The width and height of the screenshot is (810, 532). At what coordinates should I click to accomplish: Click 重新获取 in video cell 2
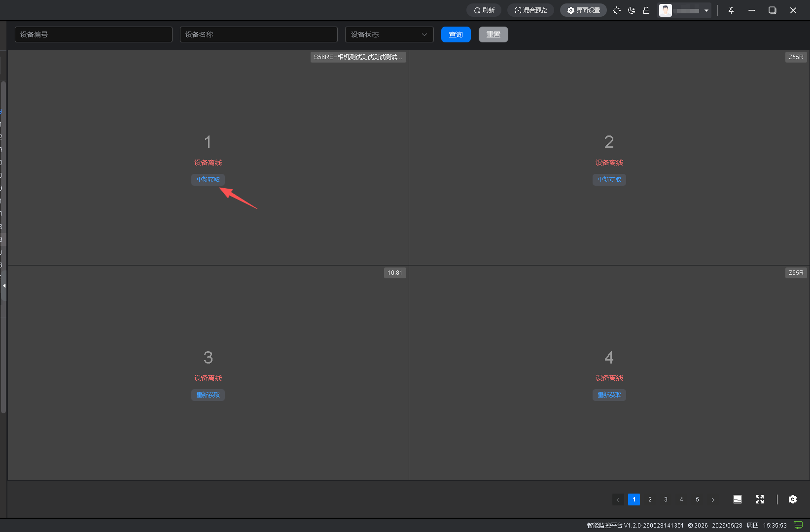pyautogui.click(x=609, y=180)
